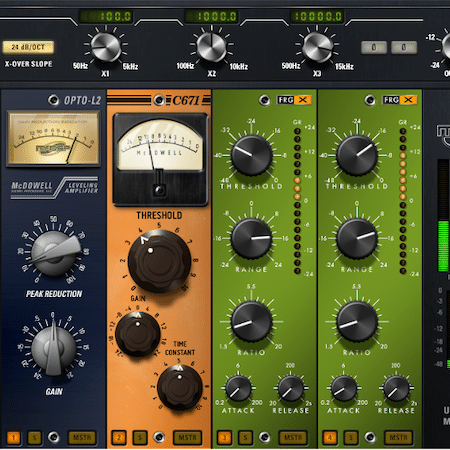450x450 pixels.
Task: Click the FRG label on band 4 module
Action: click(x=391, y=100)
